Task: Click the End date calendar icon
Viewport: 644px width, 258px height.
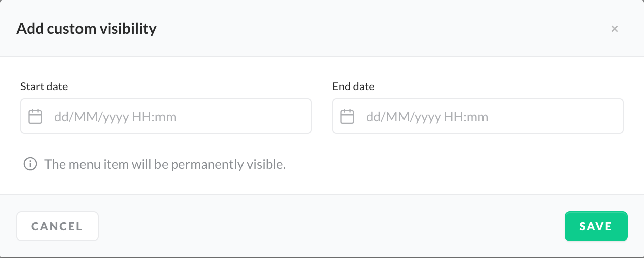Action: [x=347, y=117]
